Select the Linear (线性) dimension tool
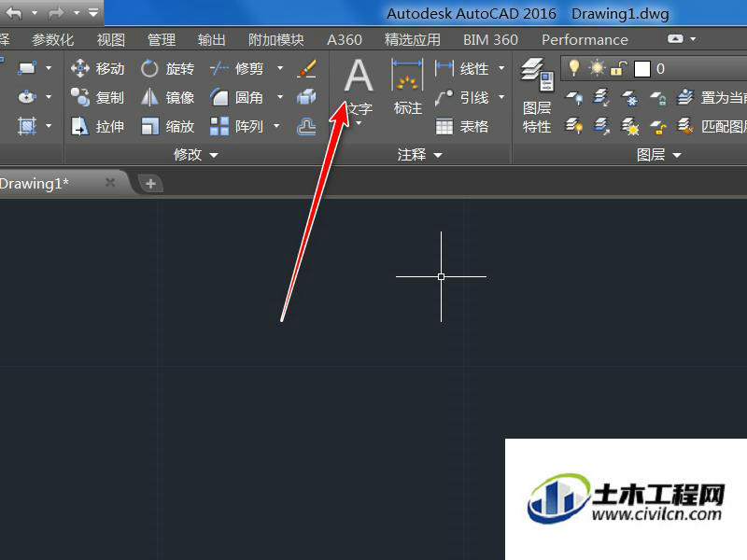 pyautogui.click(x=461, y=68)
